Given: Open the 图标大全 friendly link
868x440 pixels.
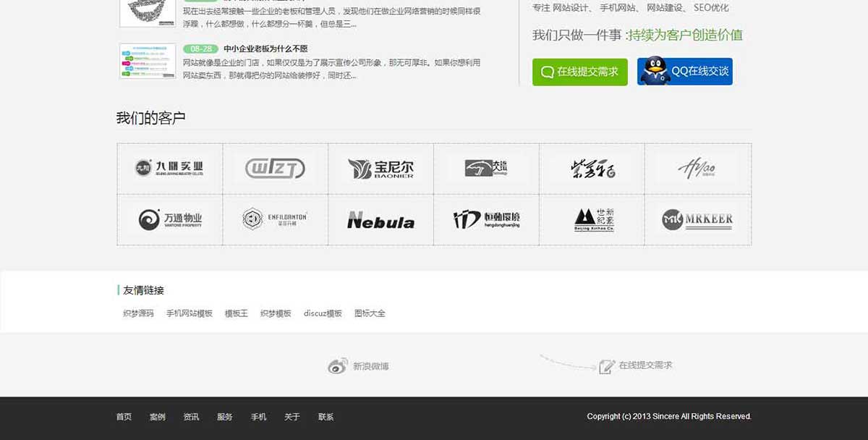Looking at the screenshot, I should click(x=370, y=313).
